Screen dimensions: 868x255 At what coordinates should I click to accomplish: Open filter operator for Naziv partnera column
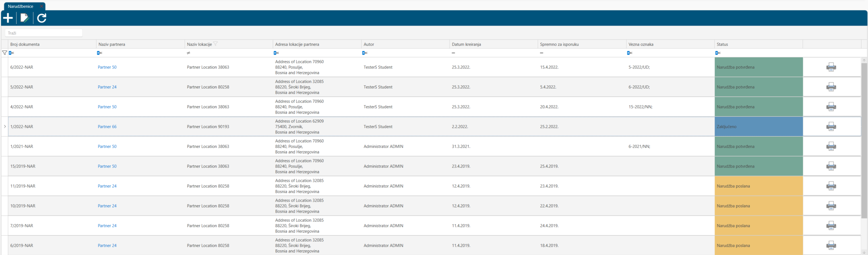click(100, 53)
